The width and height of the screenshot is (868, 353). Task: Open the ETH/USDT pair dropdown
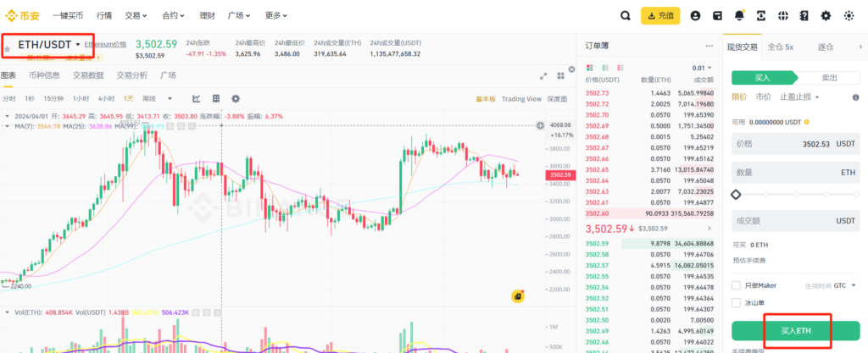point(78,44)
